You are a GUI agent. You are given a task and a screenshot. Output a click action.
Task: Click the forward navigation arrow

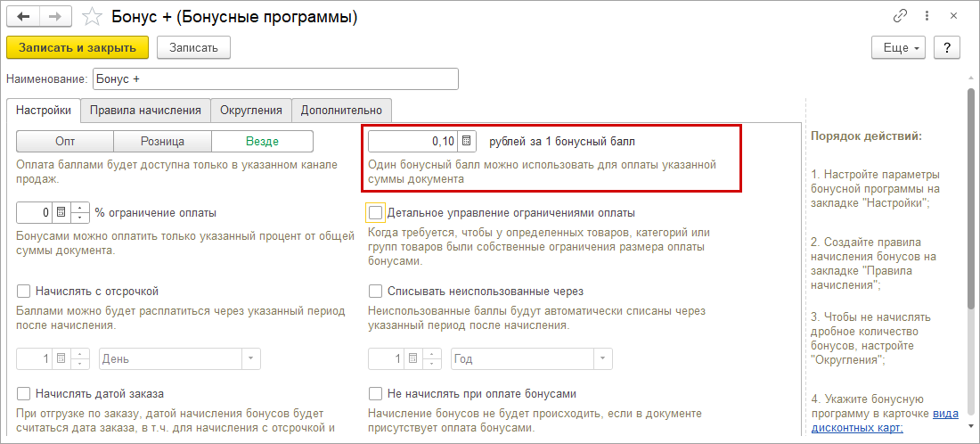pos(55,17)
